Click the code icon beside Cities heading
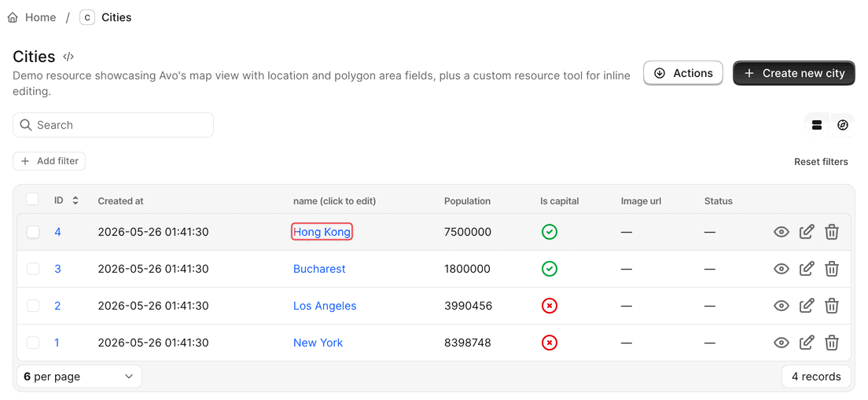Screen dimensions: 868x400 tap(68, 57)
